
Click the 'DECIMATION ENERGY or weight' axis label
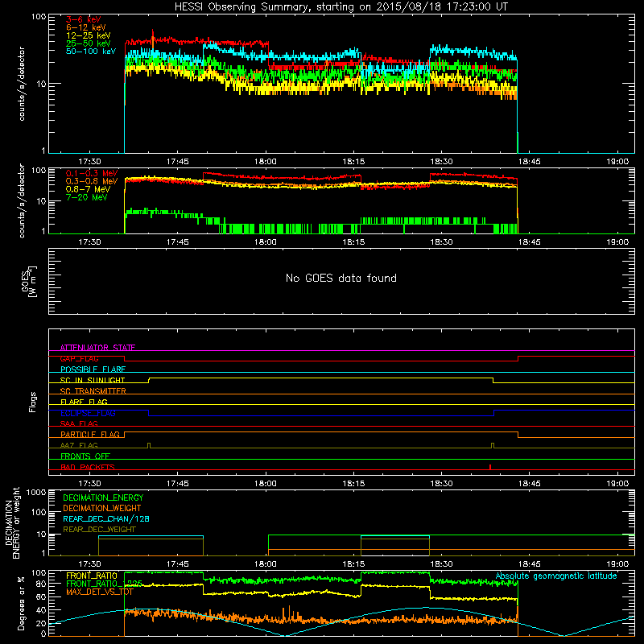(12, 522)
